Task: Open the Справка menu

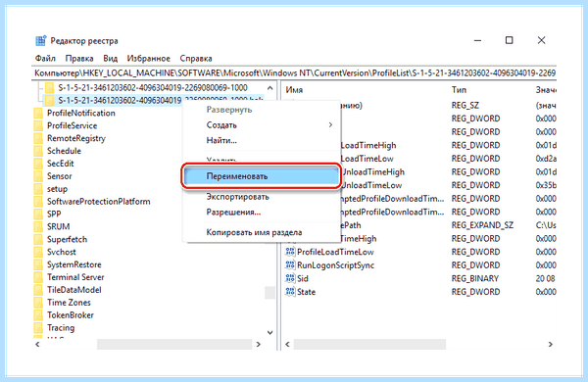Action: pyautogui.click(x=196, y=59)
